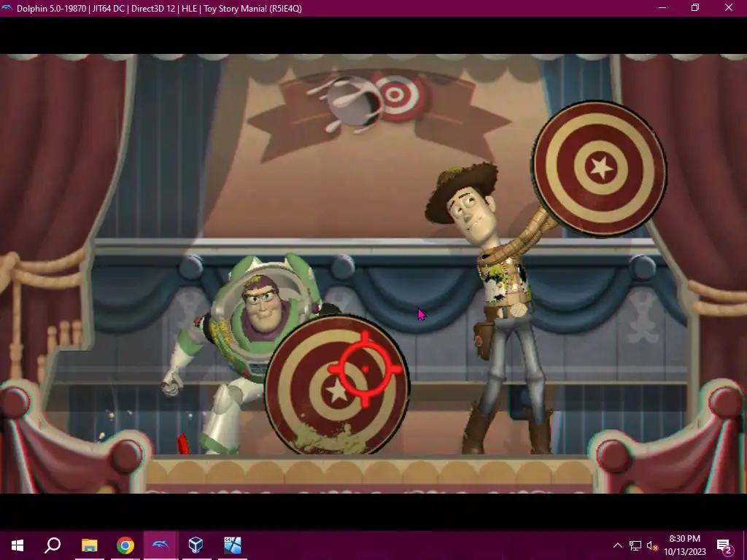Open File Explorer from the taskbar
Image resolution: width=747 pixels, height=560 pixels.
click(89, 545)
